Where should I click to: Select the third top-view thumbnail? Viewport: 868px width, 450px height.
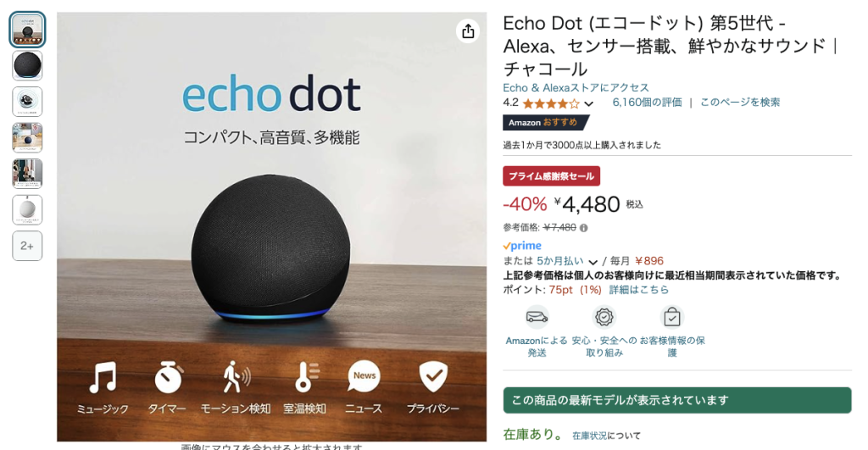(x=27, y=102)
